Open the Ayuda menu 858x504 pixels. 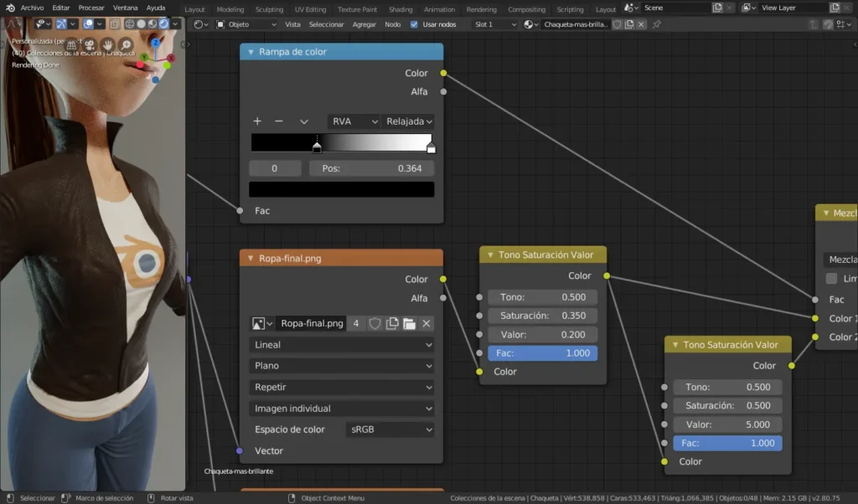155,8
